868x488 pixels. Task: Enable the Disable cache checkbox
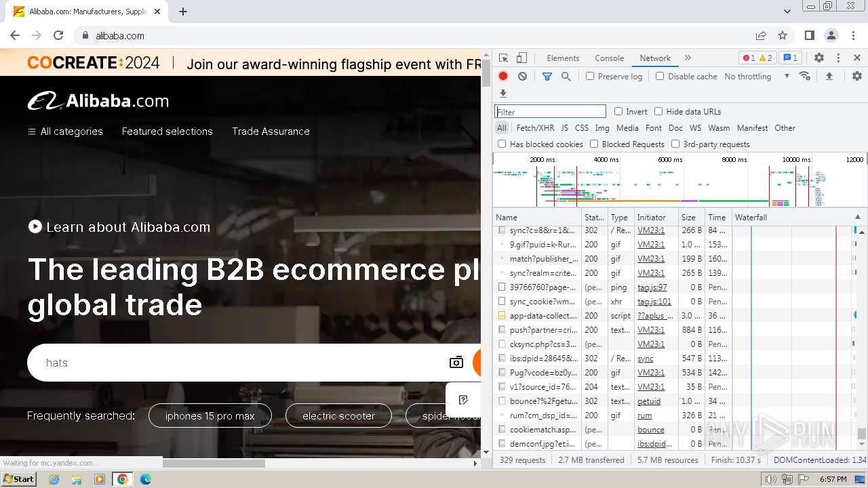[x=660, y=77]
